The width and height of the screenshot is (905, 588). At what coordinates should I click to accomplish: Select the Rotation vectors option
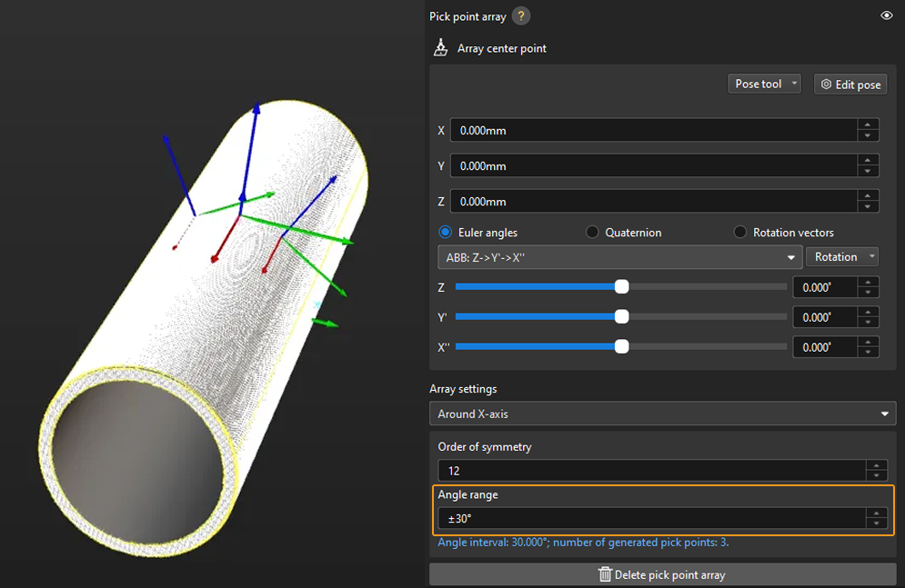pyautogui.click(x=740, y=233)
